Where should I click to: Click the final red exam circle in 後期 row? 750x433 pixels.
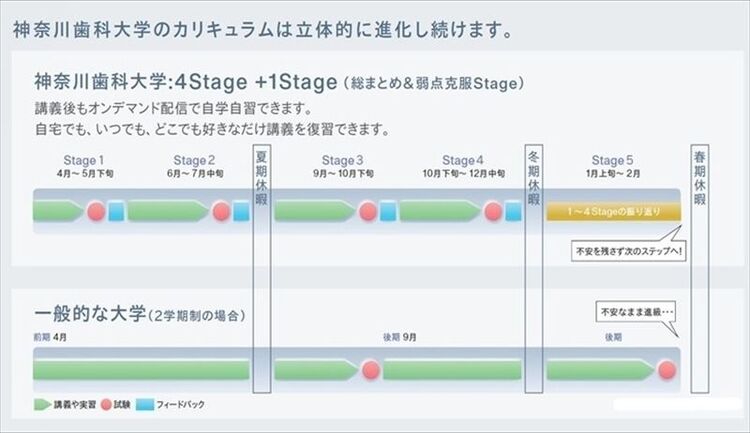click(667, 370)
